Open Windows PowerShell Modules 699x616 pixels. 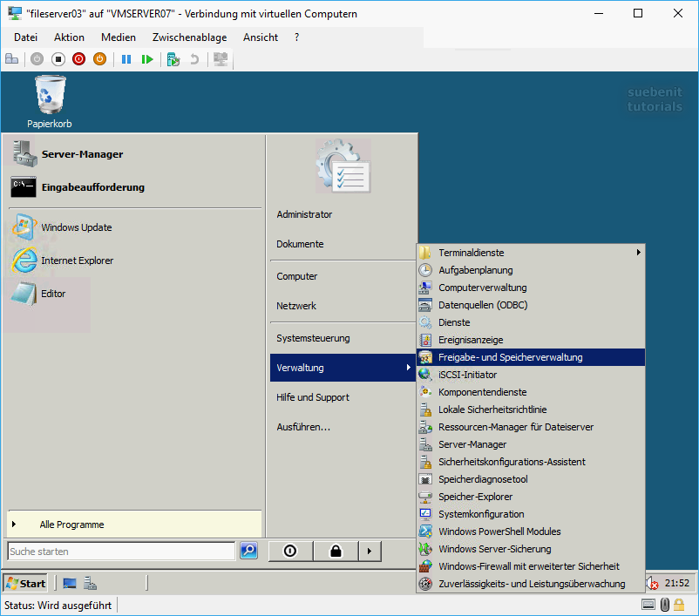[531, 531]
